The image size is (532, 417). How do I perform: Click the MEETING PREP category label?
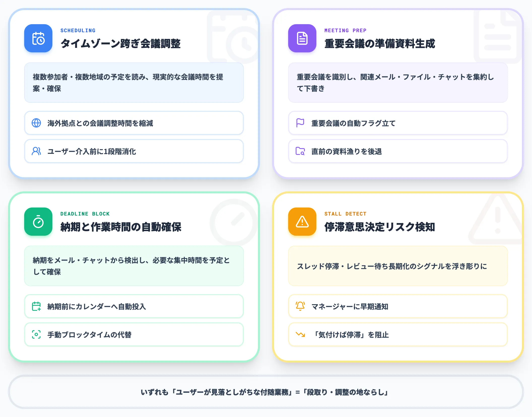coord(345,30)
